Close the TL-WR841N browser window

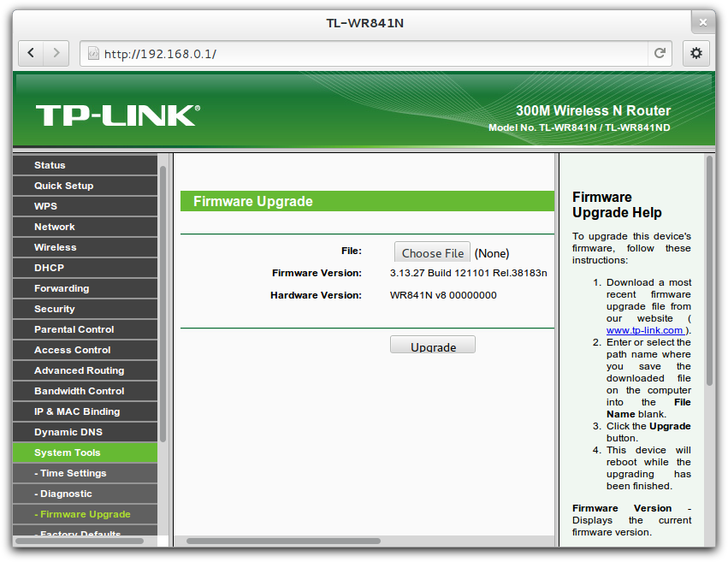click(x=703, y=22)
